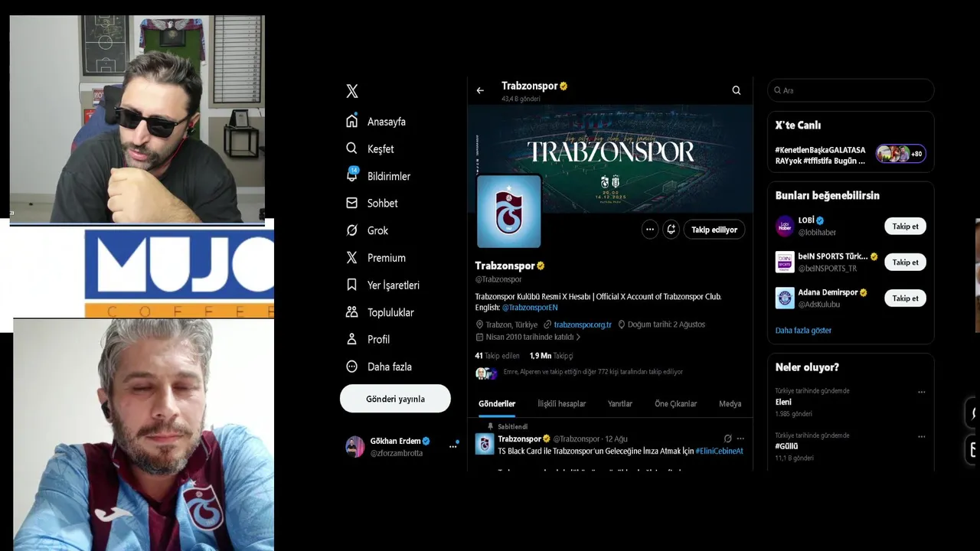Click pinned post Trabzonspor avatar
Screen dimensions: 980x551
coord(485,444)
